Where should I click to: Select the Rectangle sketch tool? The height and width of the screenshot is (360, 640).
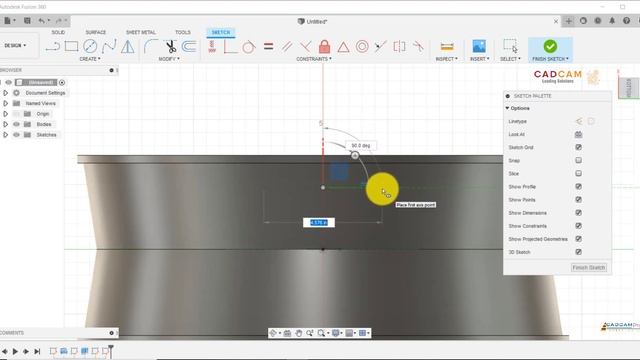[71, 47]
